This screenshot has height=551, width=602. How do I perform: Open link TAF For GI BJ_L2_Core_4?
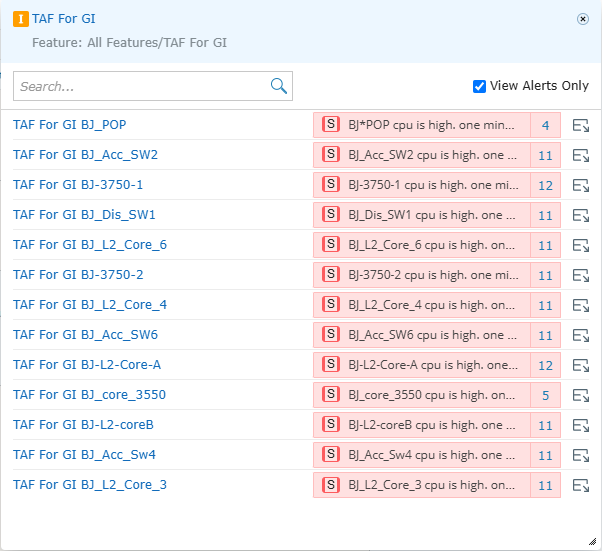click(90, 304)
